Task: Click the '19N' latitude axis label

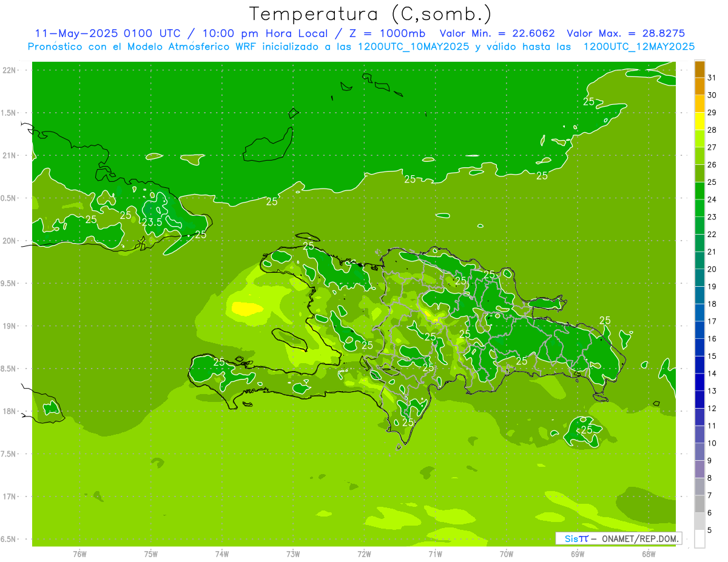Action: (9, 326)
